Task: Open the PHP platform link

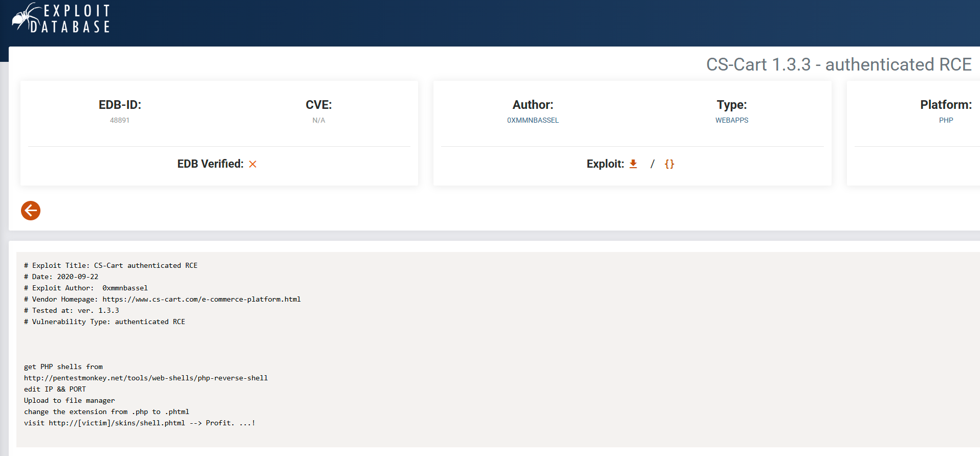Action: tap(946, 120)
